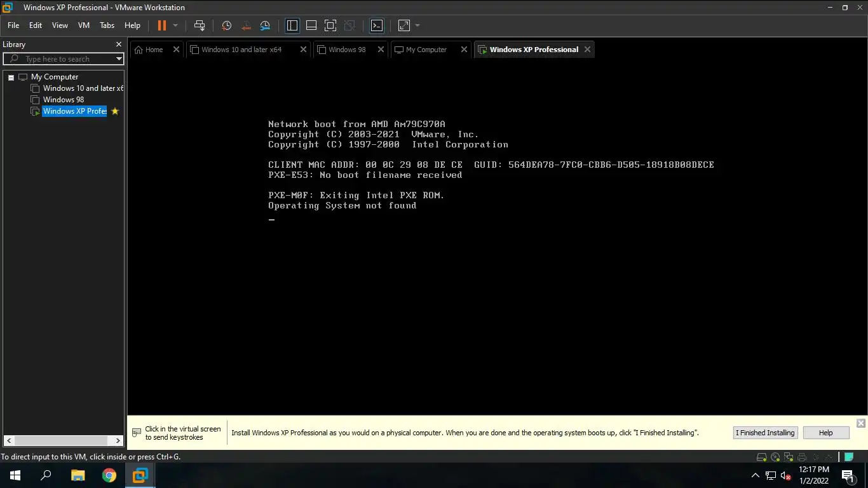The height and width of the screenshot is (488, 868).
Task: Toggle the console view icon
Action: pos(377,25)
